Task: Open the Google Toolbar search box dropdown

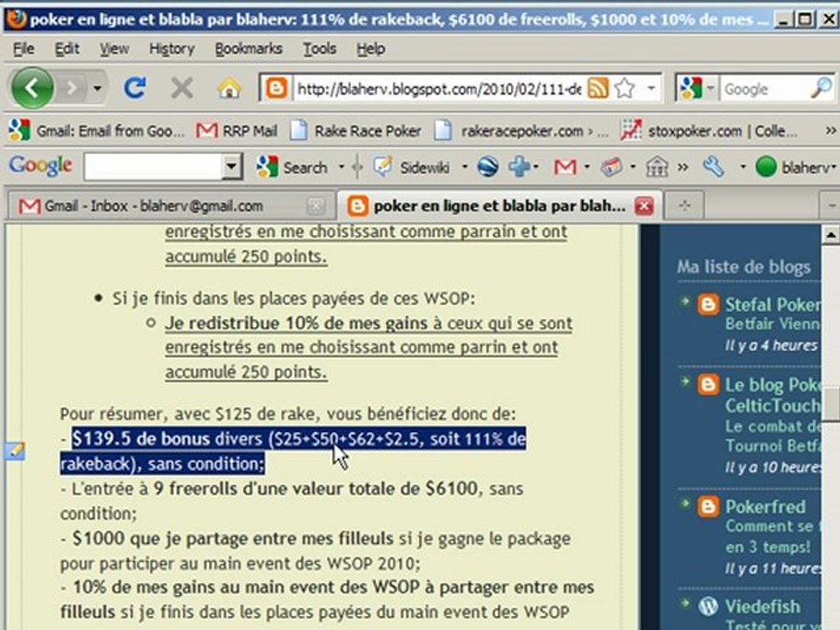Action: point(231,166)
